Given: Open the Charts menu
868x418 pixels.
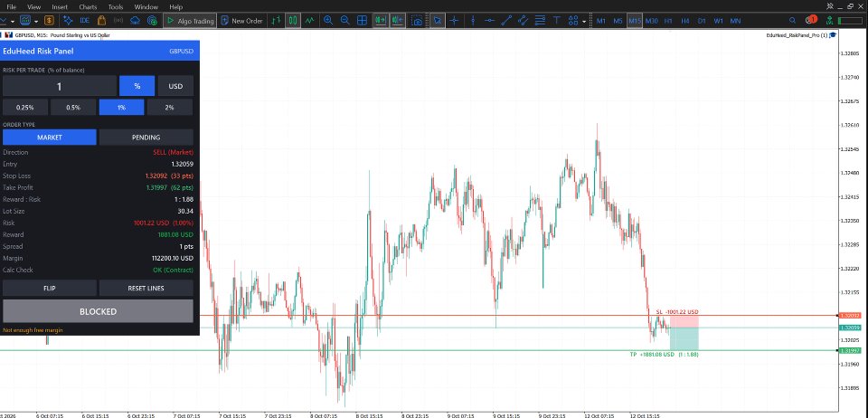Looking at the screenshot, I should point(88,6).
